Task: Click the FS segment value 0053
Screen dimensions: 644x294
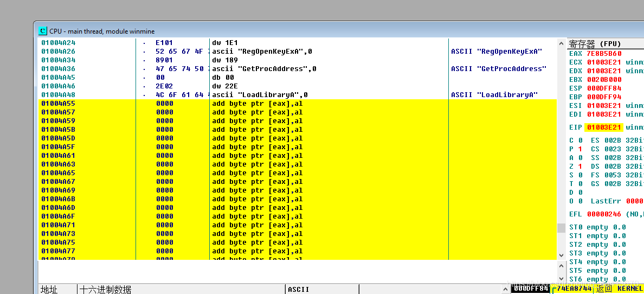Action: click(x=613, y=175)
